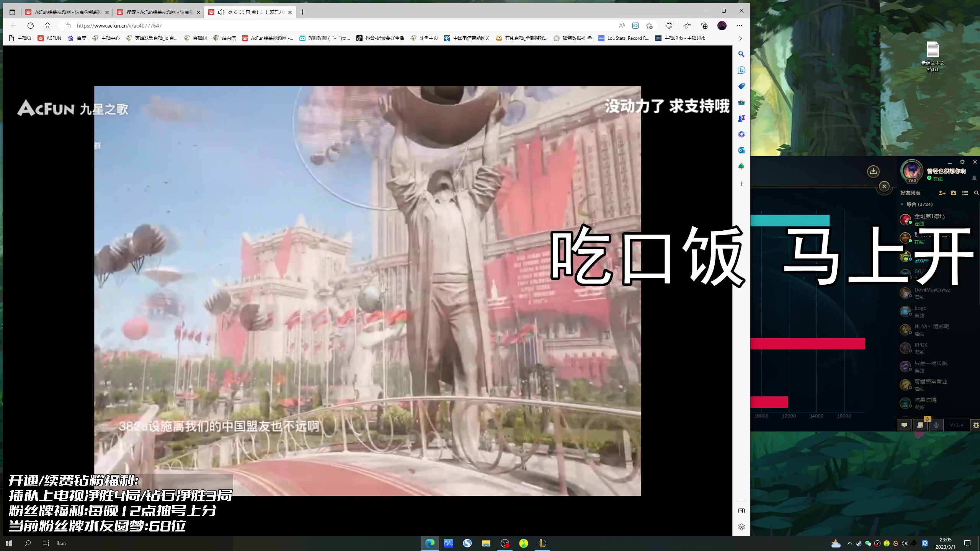Search League friends list
Image resolution: width=980 pixels, height=551 pixels.
[x=976, y=193]
